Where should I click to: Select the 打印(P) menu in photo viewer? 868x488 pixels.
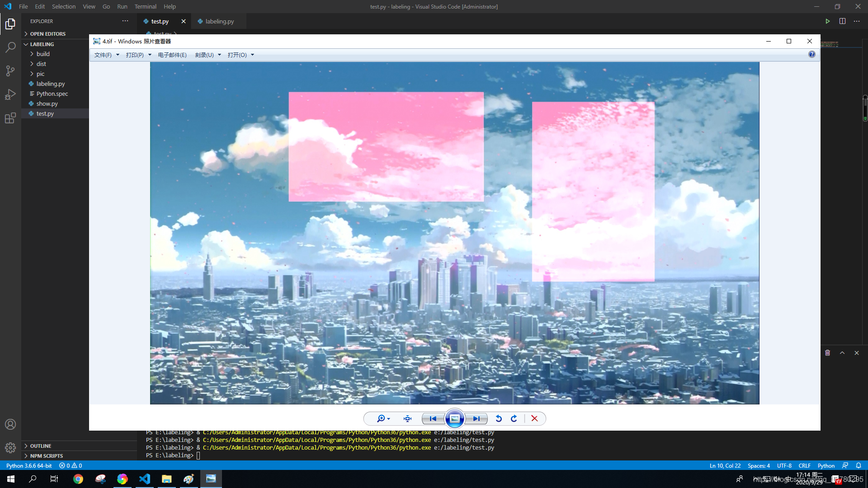[x=133, y=54]
